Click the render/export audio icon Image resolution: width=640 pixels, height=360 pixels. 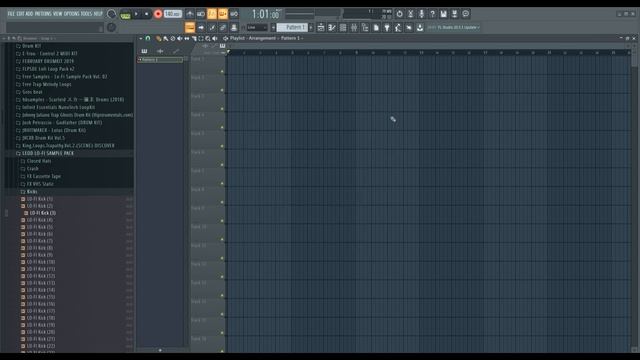point(454,14)
